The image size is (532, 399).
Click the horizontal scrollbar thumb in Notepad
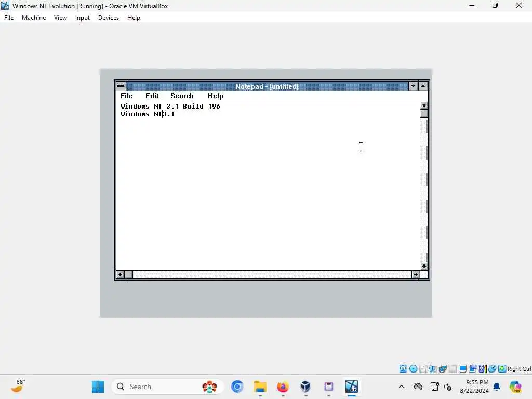click(x=129, y=274)
